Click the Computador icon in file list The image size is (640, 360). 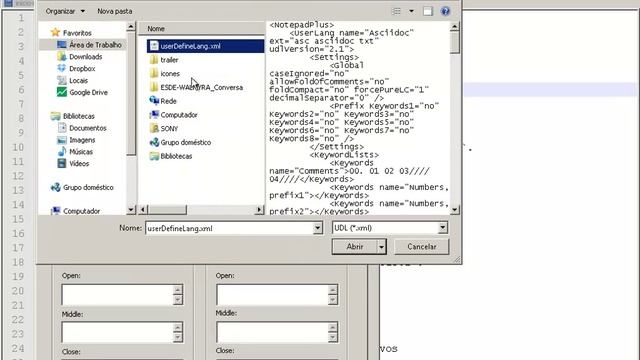154,114
